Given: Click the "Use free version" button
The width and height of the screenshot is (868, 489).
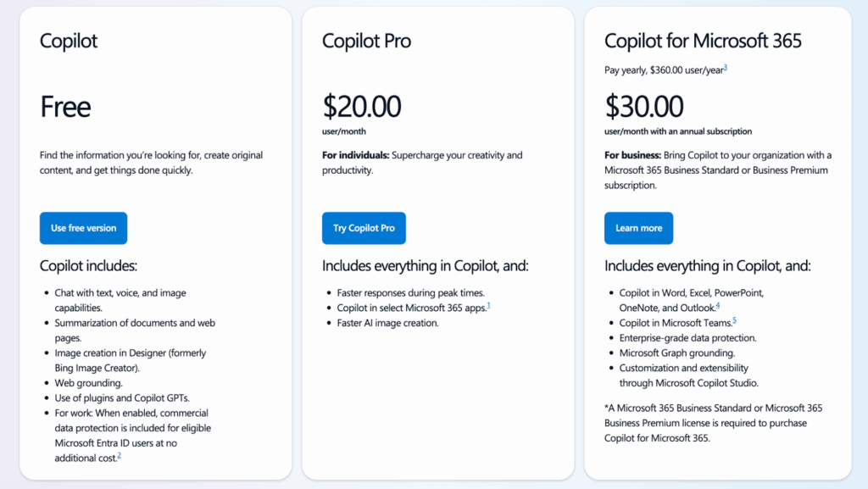Looking at the screenshot, I should click(x=83, y=228).
